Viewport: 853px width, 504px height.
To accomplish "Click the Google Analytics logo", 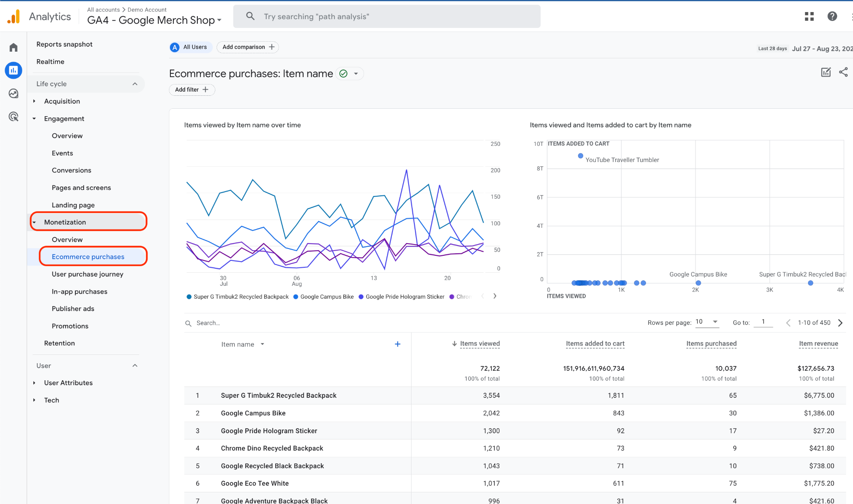I will click(x=14, y=17).
